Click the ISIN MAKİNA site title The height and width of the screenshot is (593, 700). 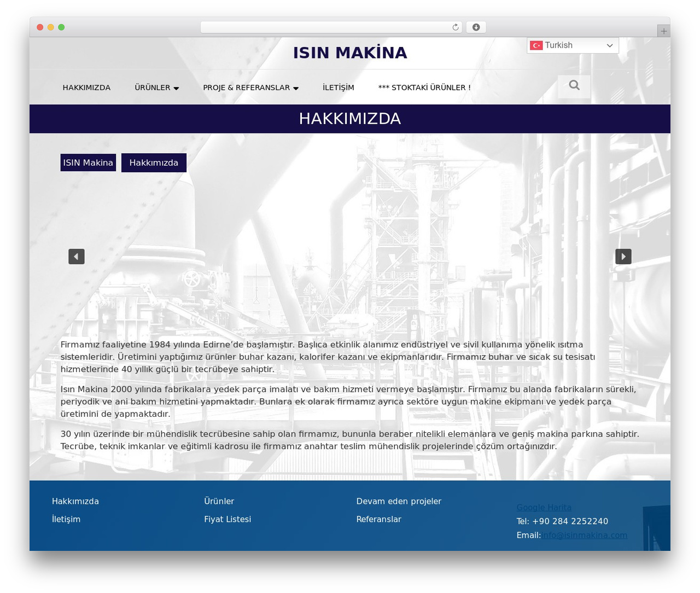coord(350,53)
